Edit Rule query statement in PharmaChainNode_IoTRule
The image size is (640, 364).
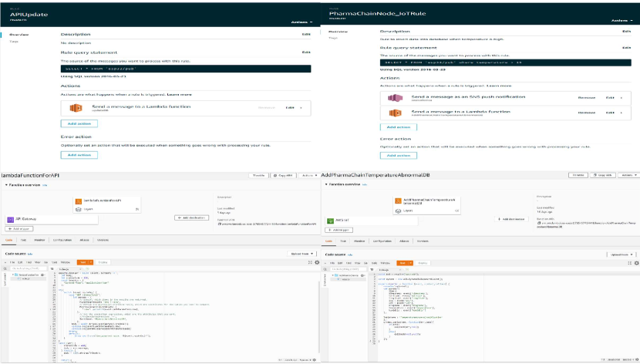point(627,48)
